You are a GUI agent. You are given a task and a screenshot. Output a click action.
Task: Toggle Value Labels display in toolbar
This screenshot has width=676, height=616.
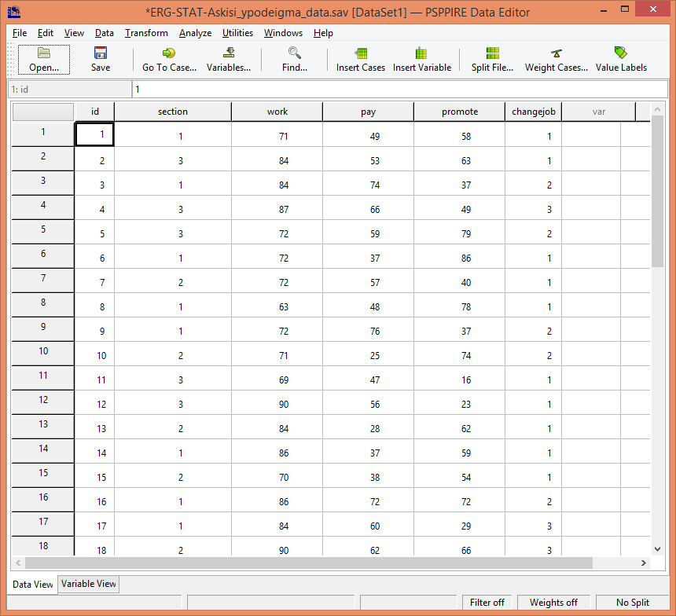(x=621, y=60)
